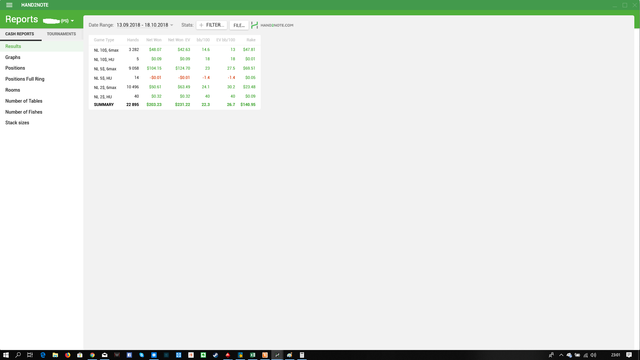
Task: Click the SUMMARY row label
Action: point(104,105)
